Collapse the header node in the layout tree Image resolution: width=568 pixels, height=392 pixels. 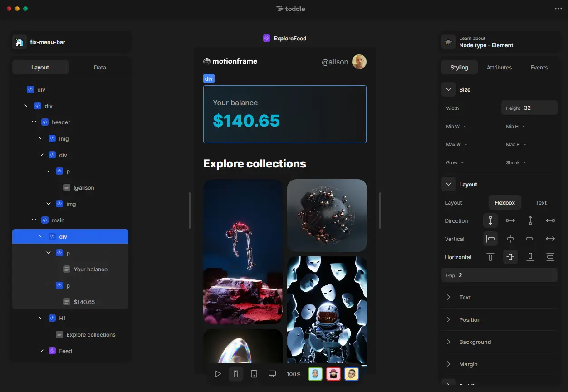[x=34, y=122]
